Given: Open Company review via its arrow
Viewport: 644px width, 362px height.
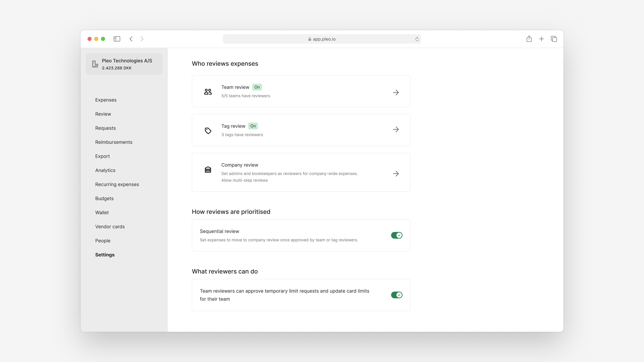Looking at the screenshot, I should point(396,174).
